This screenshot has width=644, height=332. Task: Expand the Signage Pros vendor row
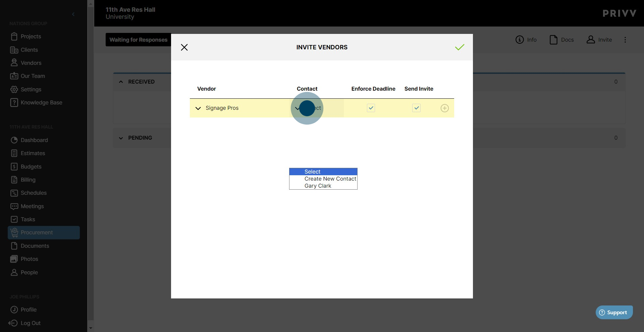(x=198, y=108)
